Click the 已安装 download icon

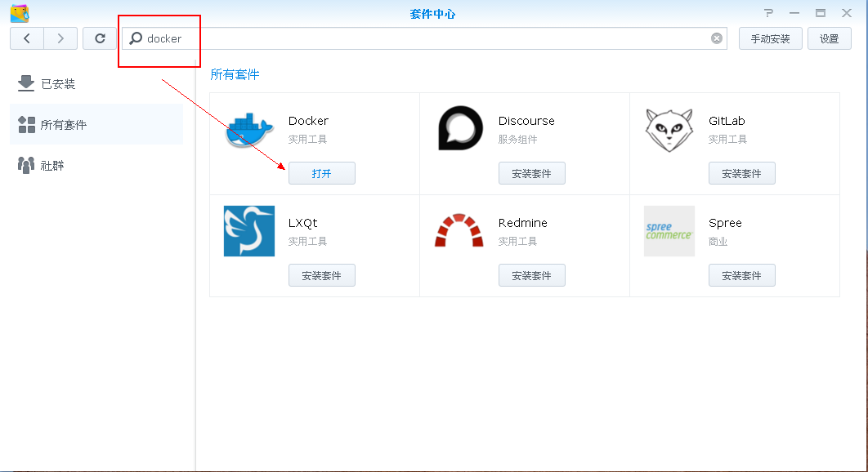(x=25, y=83)
